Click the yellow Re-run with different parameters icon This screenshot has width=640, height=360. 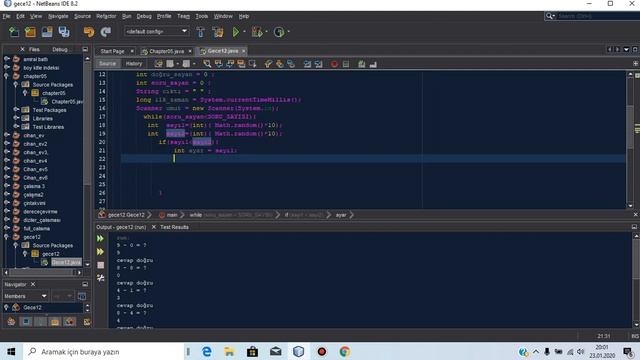pos(100,252)
